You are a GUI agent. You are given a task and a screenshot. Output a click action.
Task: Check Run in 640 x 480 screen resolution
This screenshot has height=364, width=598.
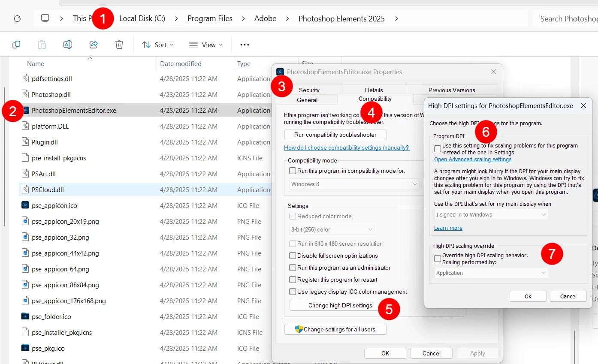click(x=293, y=244)
